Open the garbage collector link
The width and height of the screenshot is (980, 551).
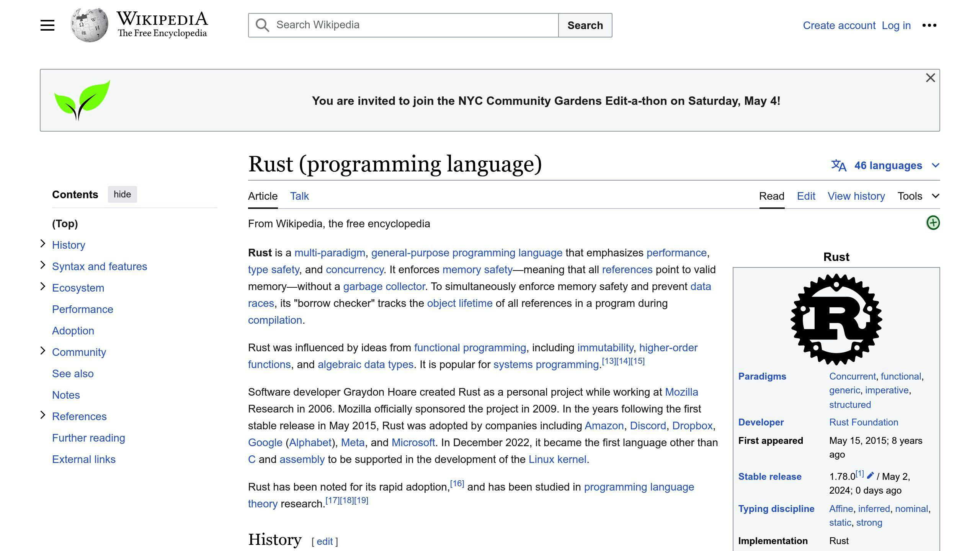[x=384, y=287]
